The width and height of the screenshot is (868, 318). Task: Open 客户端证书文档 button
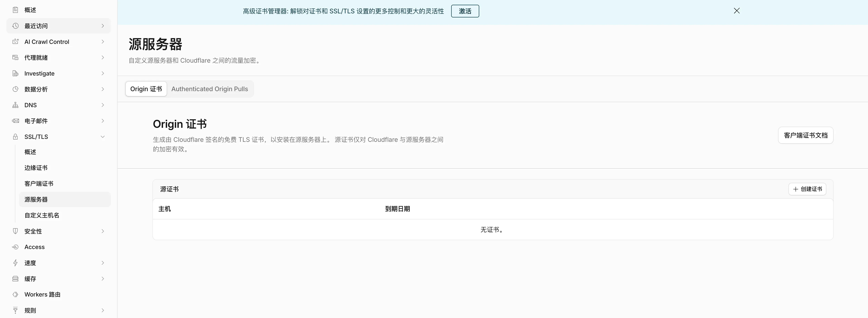coord(806,135)
